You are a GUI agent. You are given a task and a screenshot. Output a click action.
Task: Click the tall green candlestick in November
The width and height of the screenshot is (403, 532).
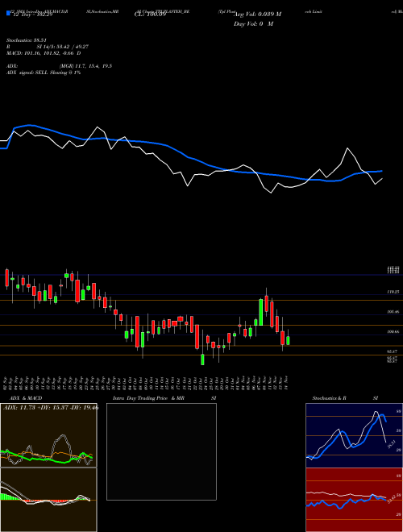coord(261,312)
